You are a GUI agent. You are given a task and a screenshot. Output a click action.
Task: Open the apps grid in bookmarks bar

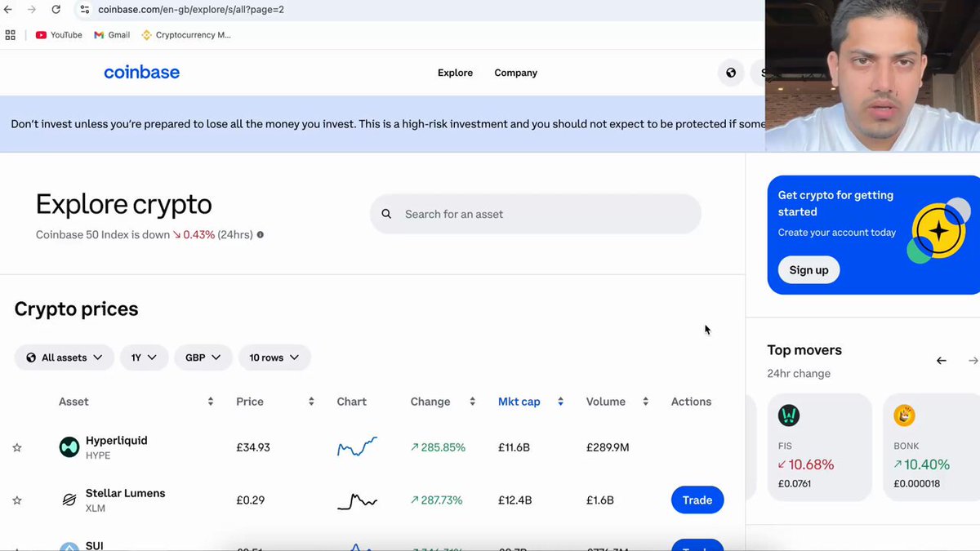click(11, 35)
